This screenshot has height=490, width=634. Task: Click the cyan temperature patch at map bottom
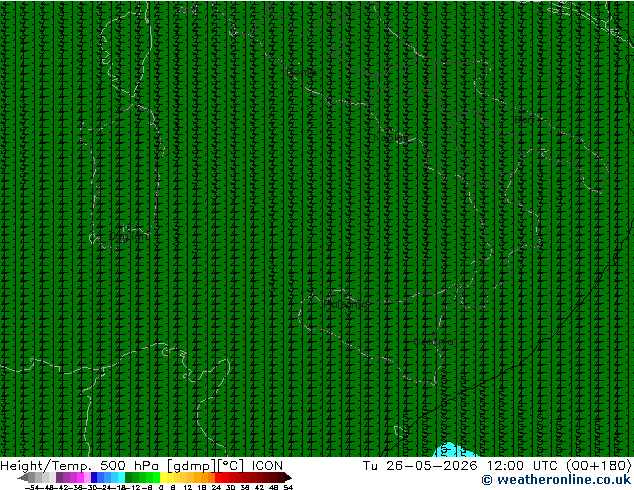tap(455, 450)
